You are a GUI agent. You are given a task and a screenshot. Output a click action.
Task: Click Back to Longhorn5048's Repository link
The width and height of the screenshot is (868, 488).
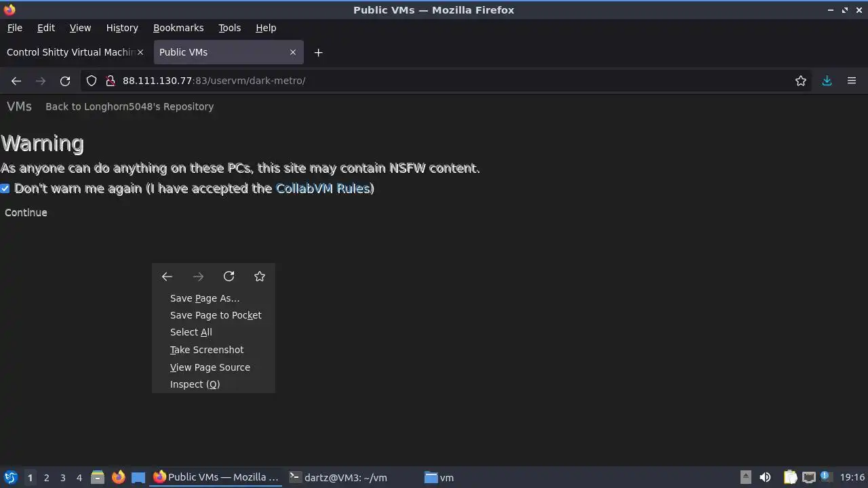tap(130, 106)
